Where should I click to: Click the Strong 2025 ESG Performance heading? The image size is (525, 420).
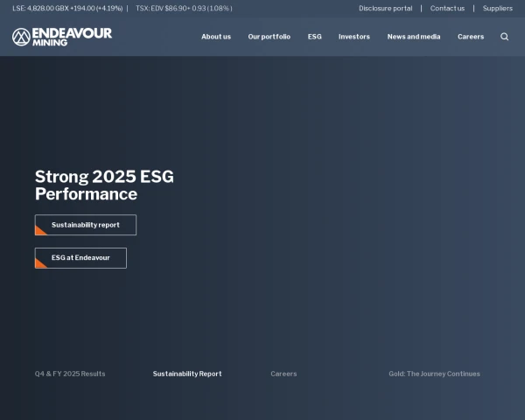point(104,185)
